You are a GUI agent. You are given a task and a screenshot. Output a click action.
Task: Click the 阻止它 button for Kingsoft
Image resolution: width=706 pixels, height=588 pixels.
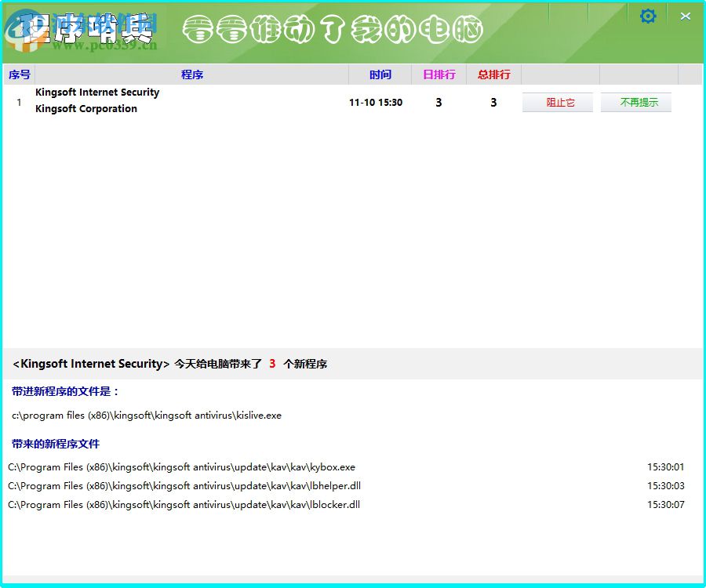click(x=558, y=102)
